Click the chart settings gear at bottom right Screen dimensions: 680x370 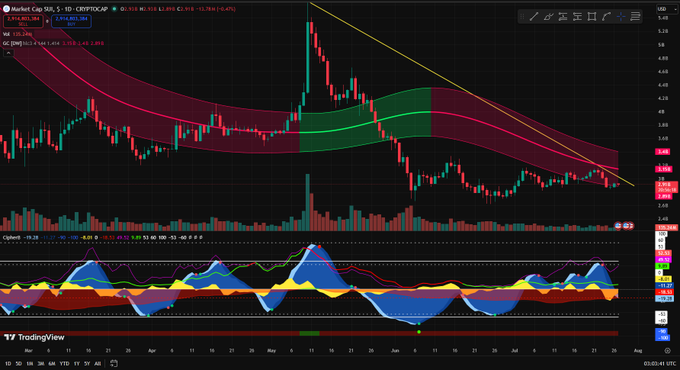tap(667, 350)
